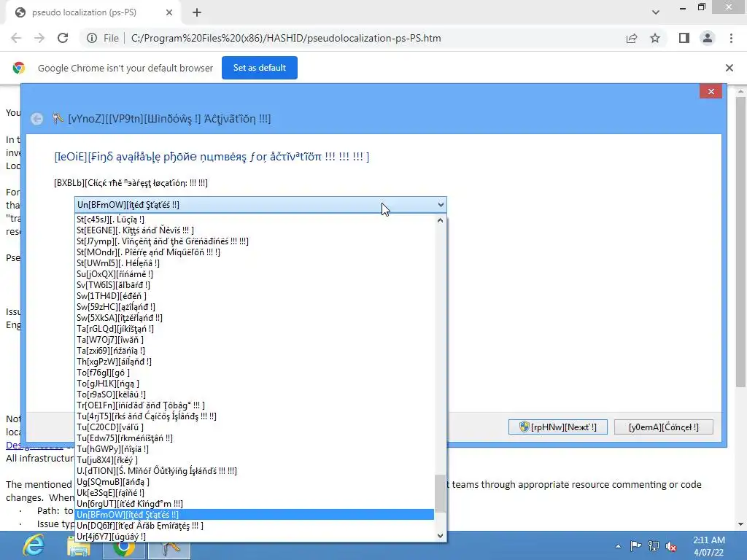This screenshot has height=560, width=747.
Task: Click the Cancel button in dialog
Action: coord(664,427)
